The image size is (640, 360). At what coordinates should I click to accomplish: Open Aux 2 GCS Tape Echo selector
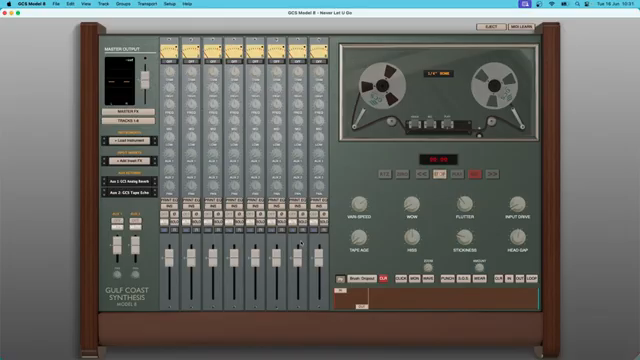[x=129, y=193]
